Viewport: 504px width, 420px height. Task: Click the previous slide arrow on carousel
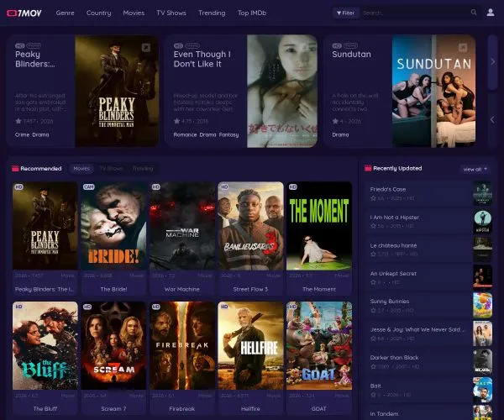click(x=492, y=120)
